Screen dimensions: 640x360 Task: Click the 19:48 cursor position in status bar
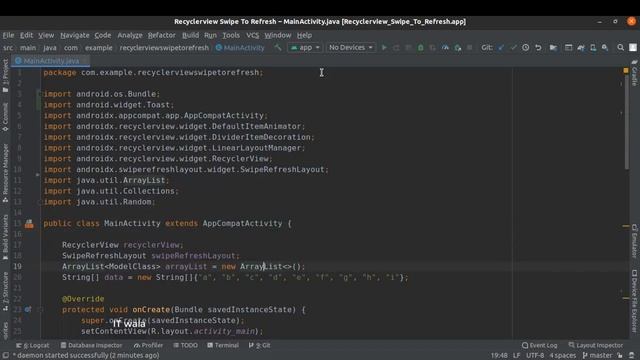(x=499, y=356)
